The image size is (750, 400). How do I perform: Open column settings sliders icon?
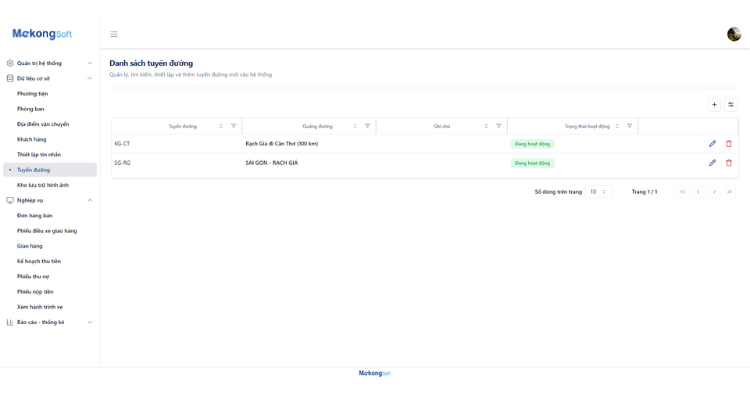coord(730,105)
